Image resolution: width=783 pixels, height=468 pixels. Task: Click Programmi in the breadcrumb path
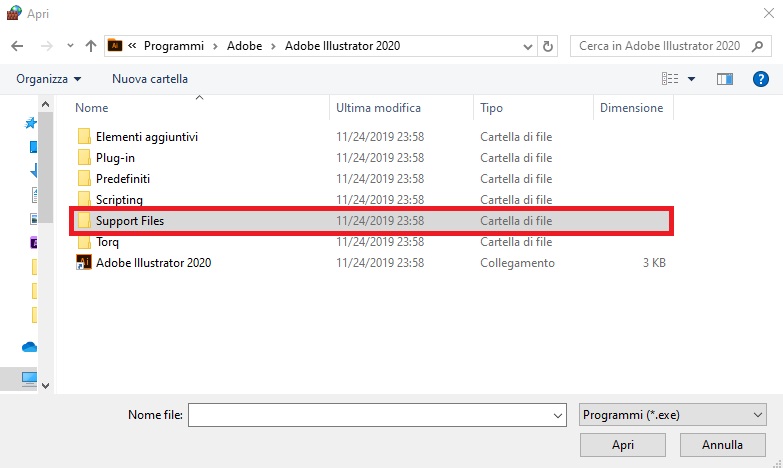(174, 46)
